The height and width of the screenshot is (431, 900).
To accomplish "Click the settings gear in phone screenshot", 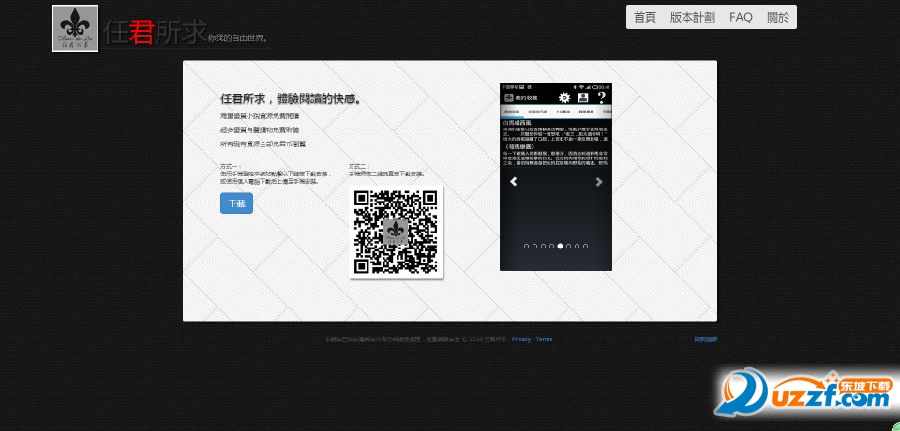I will pyautogui.click(x=564, y=98).
